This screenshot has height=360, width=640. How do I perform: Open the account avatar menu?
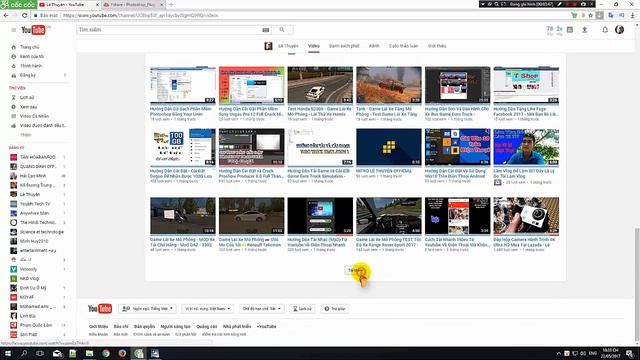pos(619,29)
